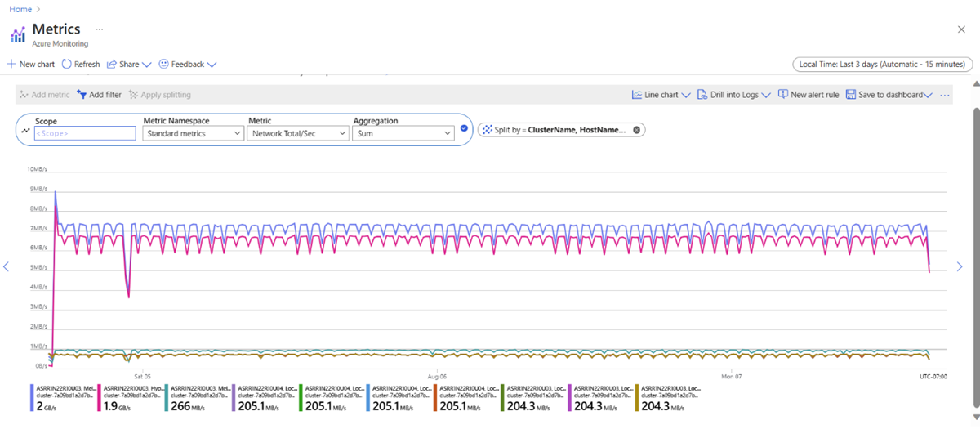Remove the Split by ClusterName pill
Viewport: 980px width, 447px height.
pos(636,130)
